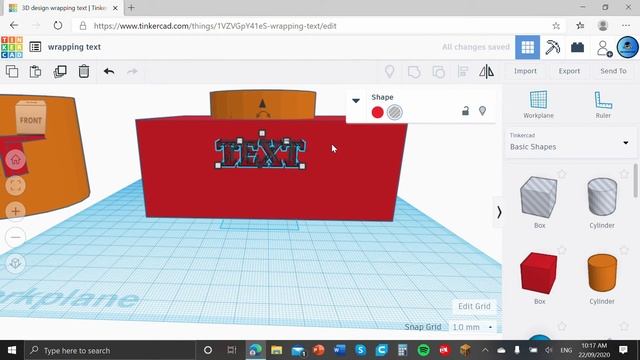
Task: Switch to 3D design grid view
Action: pos(527,47)
